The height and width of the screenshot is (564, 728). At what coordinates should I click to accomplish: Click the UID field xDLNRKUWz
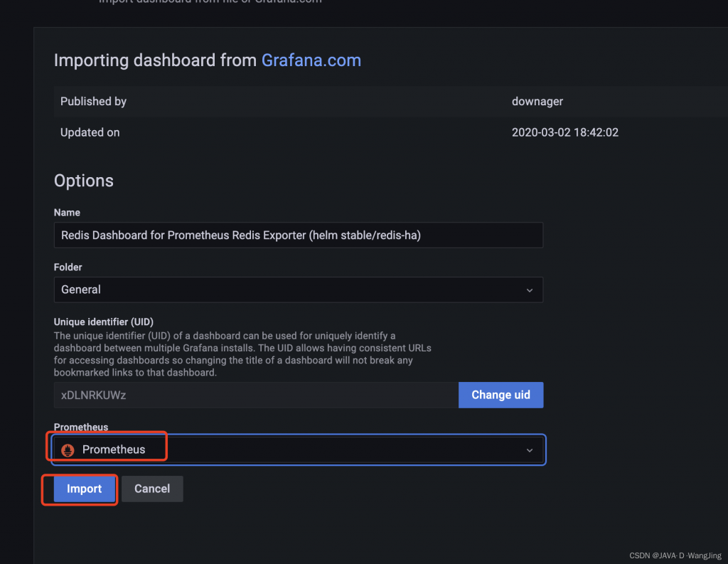(x=256, y=395)
